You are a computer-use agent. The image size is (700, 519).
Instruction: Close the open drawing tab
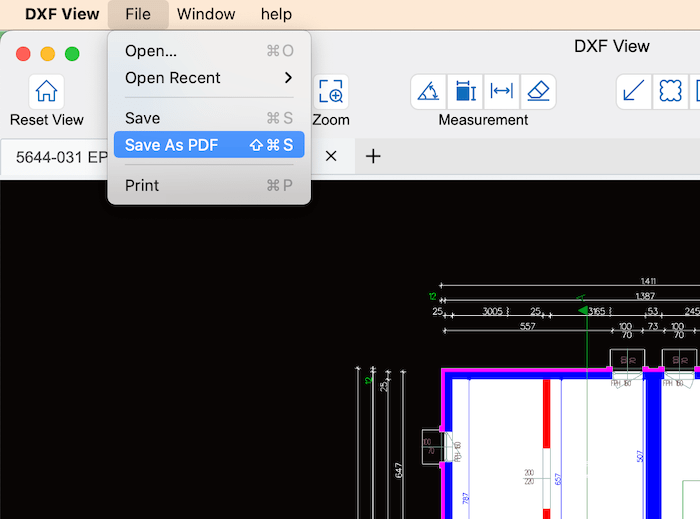point(332,156)
